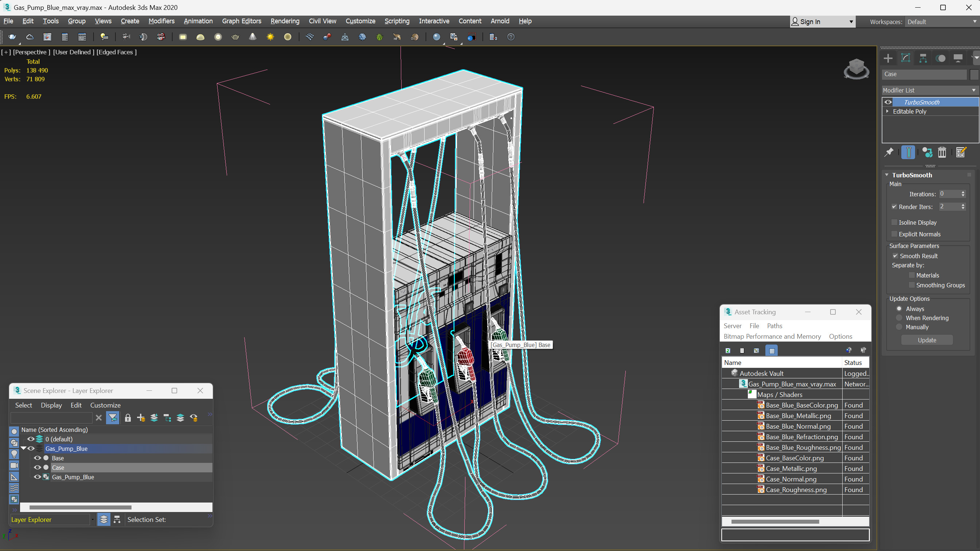The width and height of the screenshot is (980, 551).
Task: Click the Render Iters spinner arrows
Action: [963, 207]
